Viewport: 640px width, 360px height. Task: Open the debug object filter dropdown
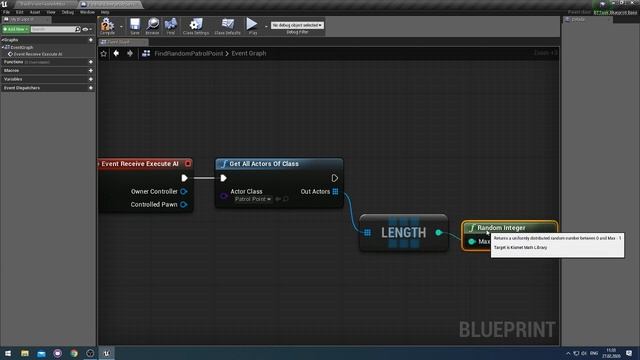point(297,25)
